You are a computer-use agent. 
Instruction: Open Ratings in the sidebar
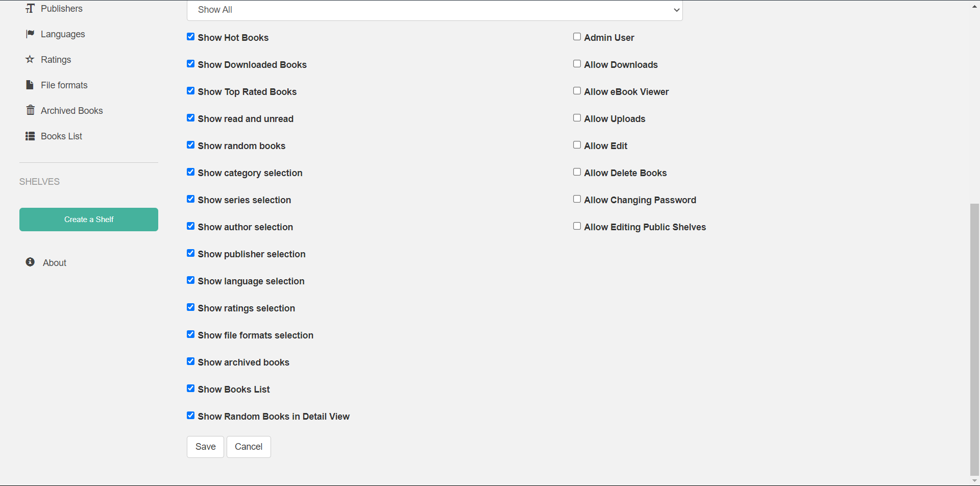(56, 60)
